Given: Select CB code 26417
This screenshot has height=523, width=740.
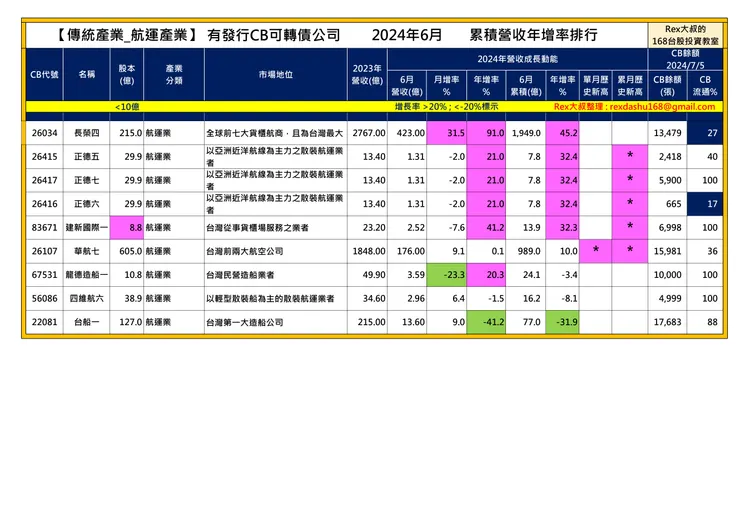Looking at the screenshot, I should click(x=44, y=180).
